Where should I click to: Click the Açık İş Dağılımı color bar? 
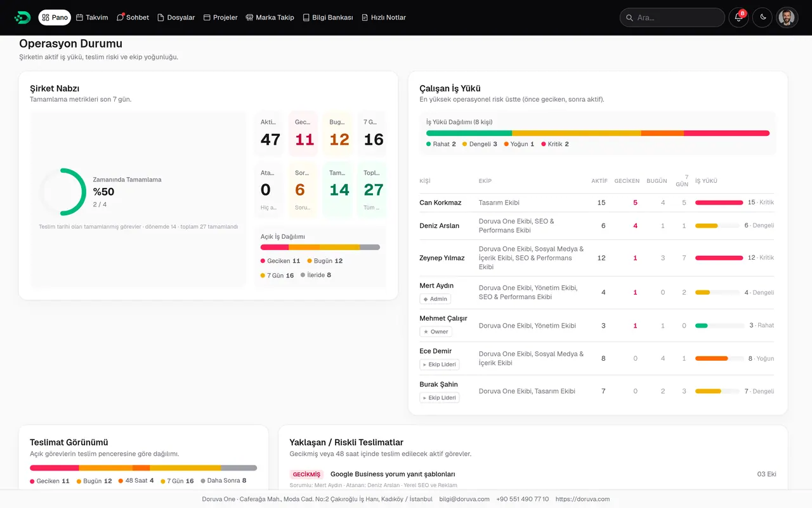coord(320,247)
